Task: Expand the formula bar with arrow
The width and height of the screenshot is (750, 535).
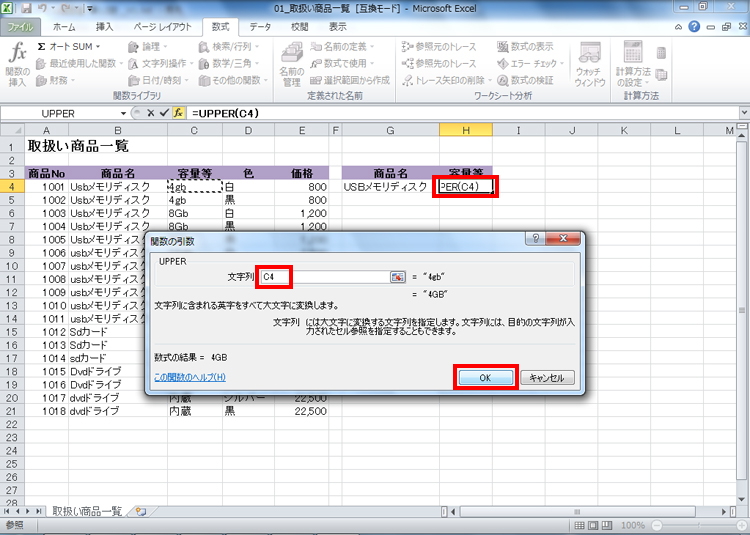Action: tap(744, 113)
